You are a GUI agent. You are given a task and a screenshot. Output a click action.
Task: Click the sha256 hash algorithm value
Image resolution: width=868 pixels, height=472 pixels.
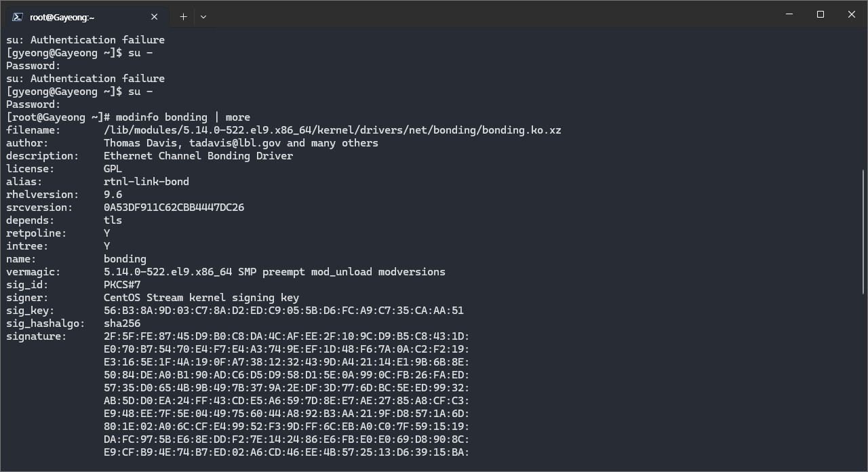(122, 323)
